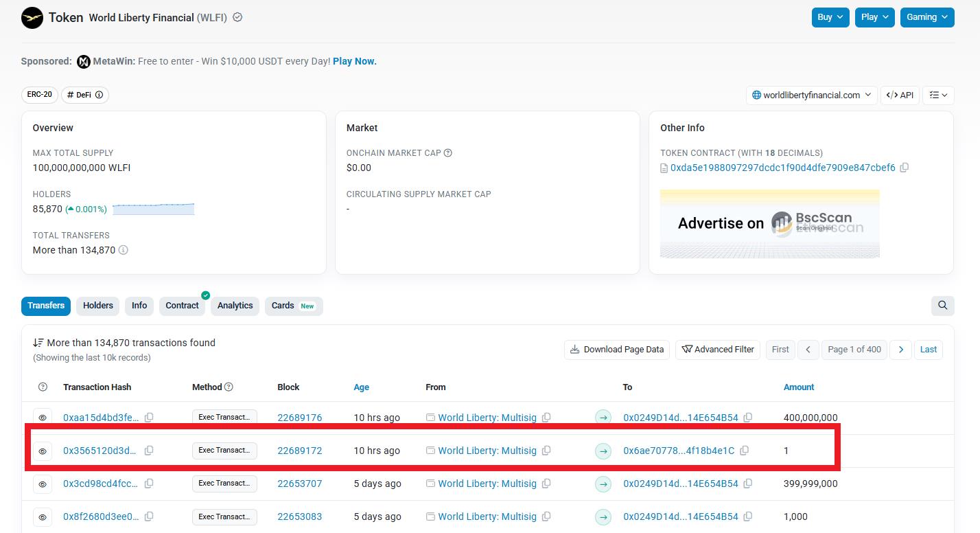This screenshot has width=980, height=533.
Task: Click the DeFi tag info icon
Action: (x=99, y=95)
